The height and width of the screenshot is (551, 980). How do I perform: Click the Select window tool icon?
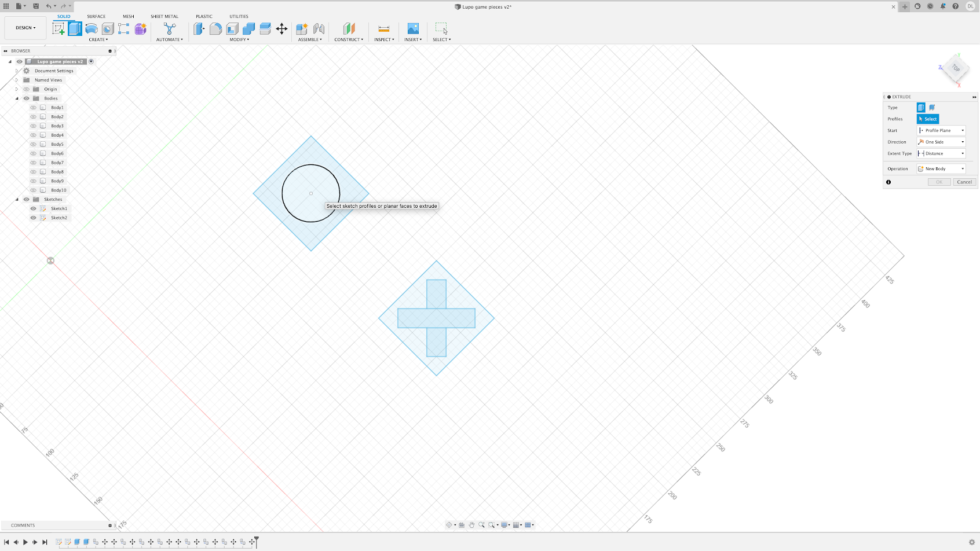(441, 28)
